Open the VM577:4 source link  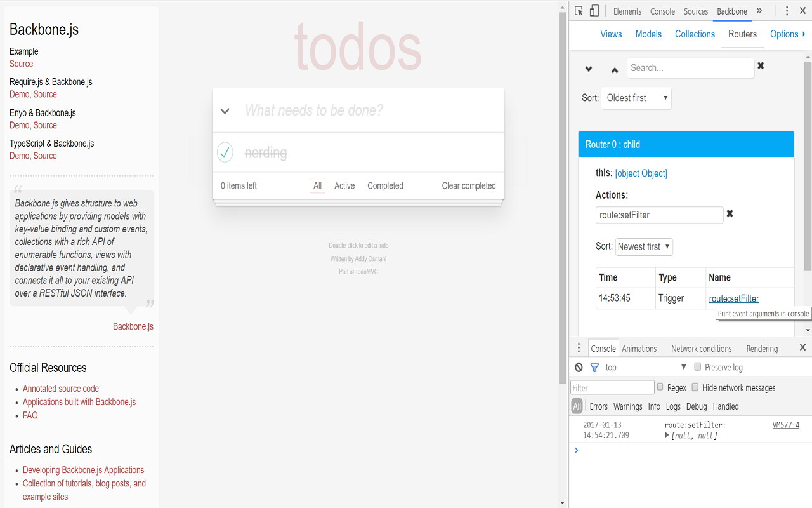785,425
